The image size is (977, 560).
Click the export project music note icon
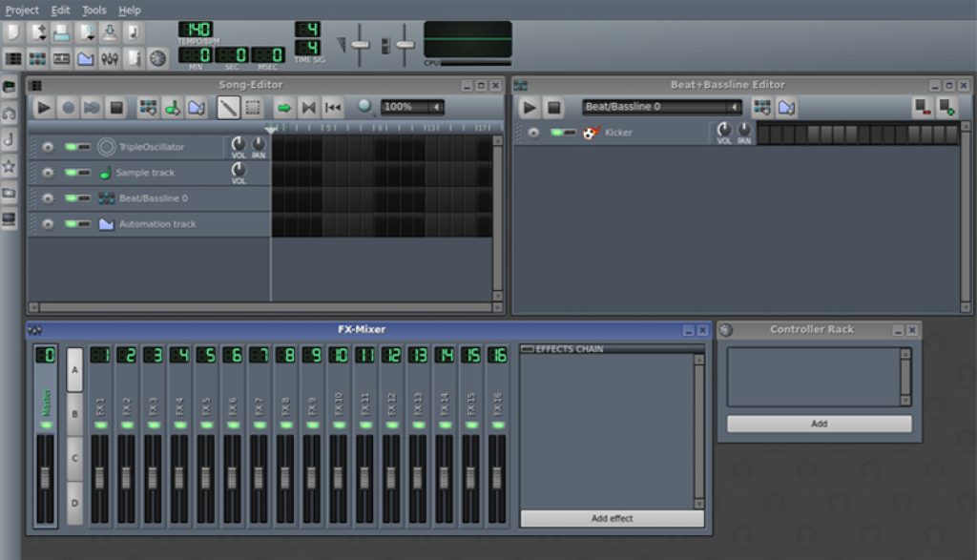tap(134, 32)
